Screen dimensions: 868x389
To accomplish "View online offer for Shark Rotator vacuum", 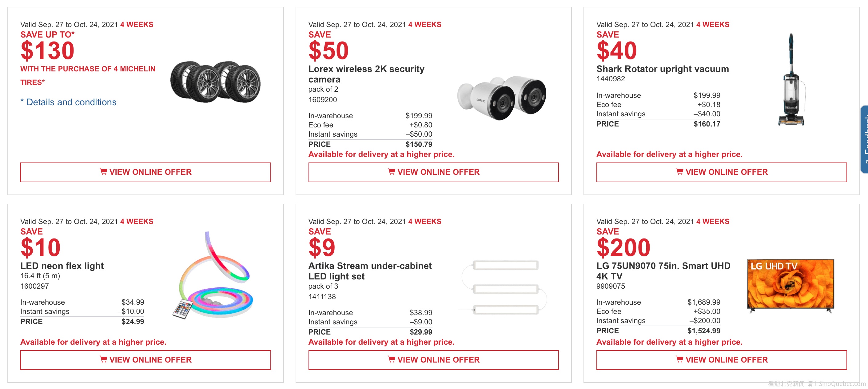I will [721, 172].
